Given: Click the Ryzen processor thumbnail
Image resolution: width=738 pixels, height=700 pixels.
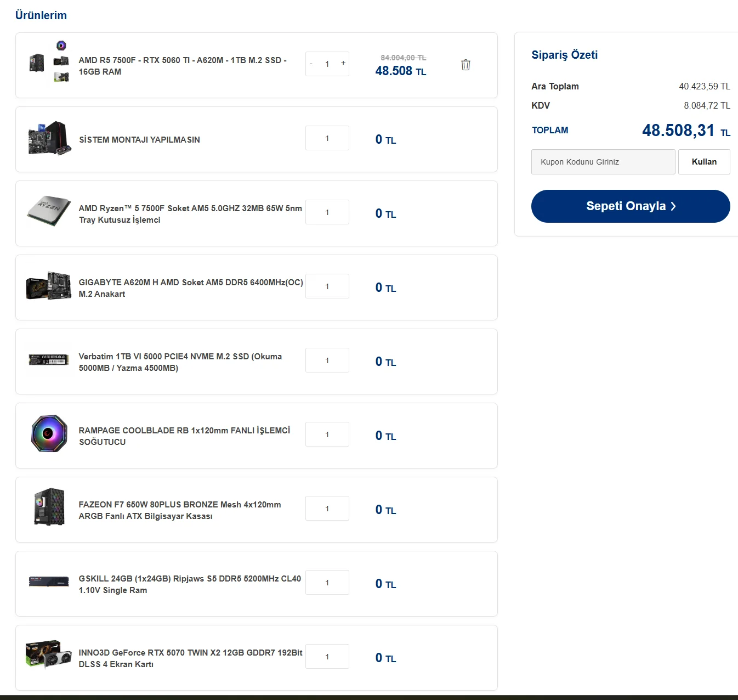Looking at the screenshot, I should (49, 211).
